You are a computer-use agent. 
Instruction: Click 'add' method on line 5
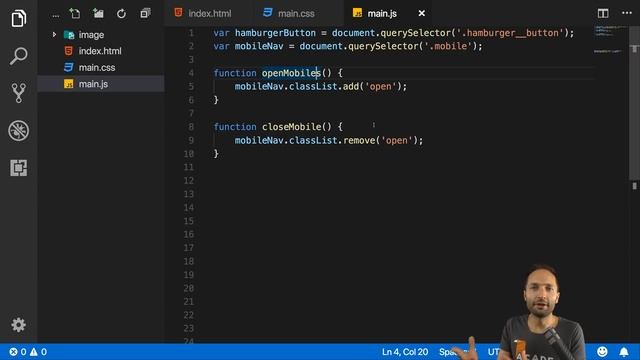(x=351, y=87)
